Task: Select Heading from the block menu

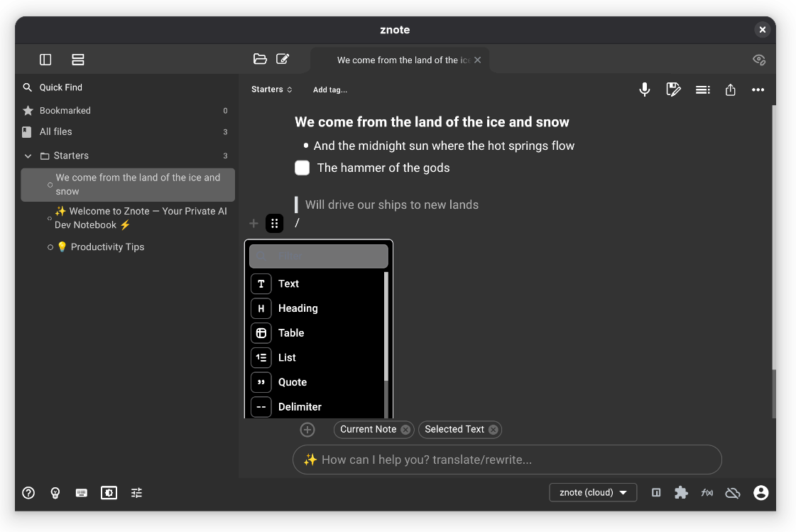Action: click(298, 308)
